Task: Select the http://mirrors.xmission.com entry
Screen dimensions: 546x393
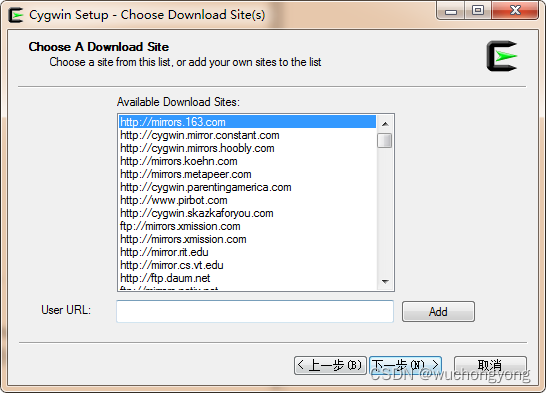Action: (x=247, y=239)
